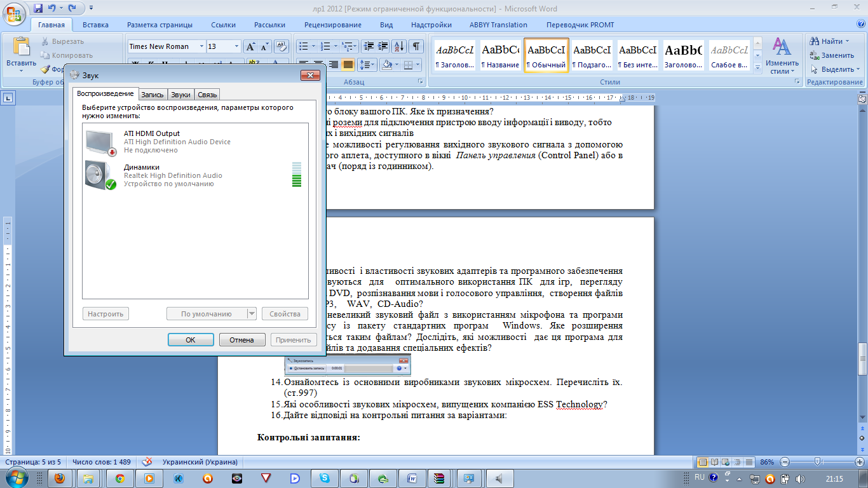Shrink font size with small A icon
Image resolution: width=868 pixels, height=488 pixels.
[264, 46]
